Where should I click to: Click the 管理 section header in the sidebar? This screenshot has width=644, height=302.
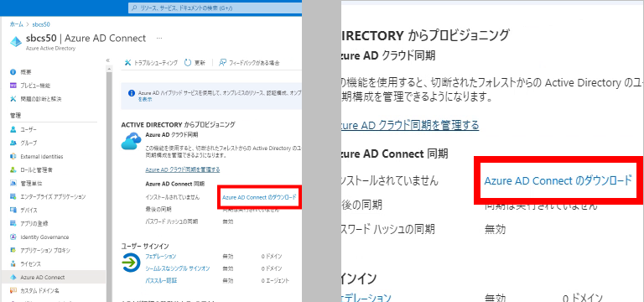[x=15, y=115]
